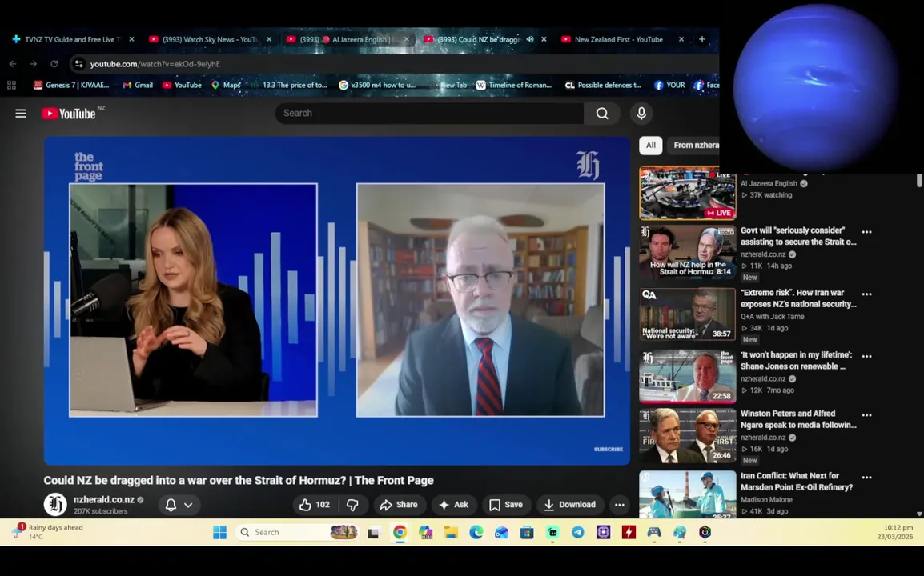Open the weather widget Rainy days ahead
This screenshot has height=576, width=924.
49,532
